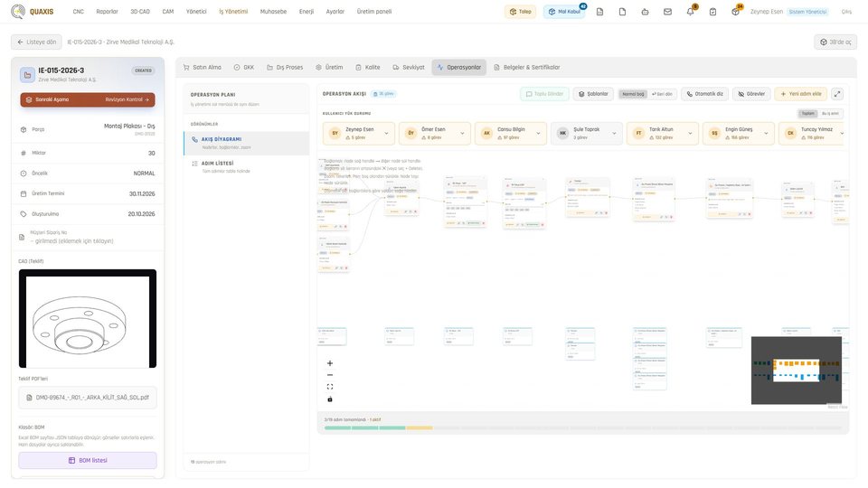Viewport: 868px width, 488px height.
Task: Expand Ömer Esen workload card
Action: 462,134
